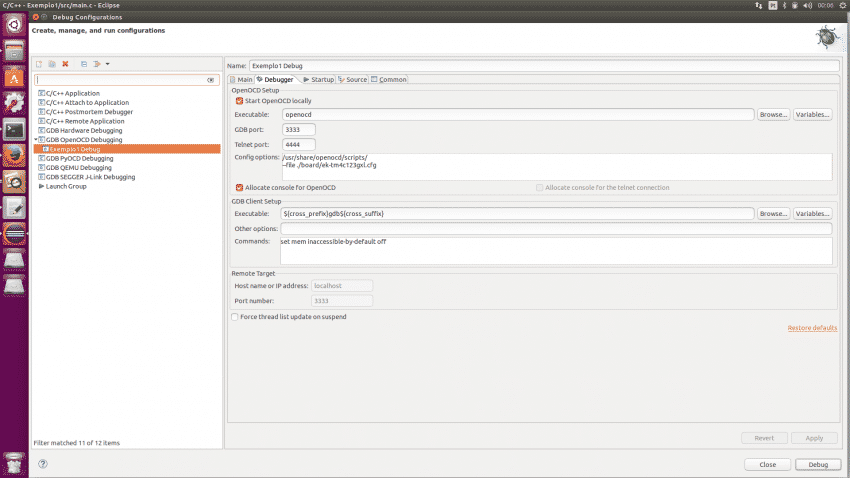Open Variables for GDB client executable
This screenshot has height=478, width=850.
coord(812,214)
